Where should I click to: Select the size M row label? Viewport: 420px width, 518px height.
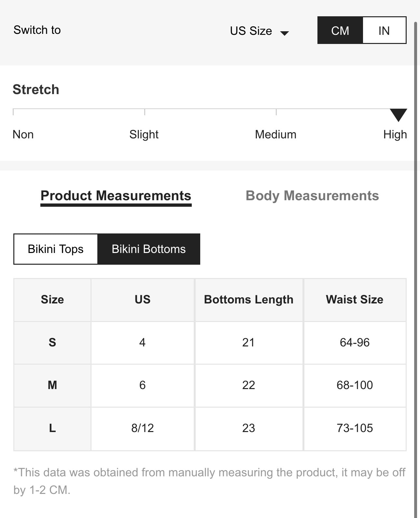click(x=52, y=385)
